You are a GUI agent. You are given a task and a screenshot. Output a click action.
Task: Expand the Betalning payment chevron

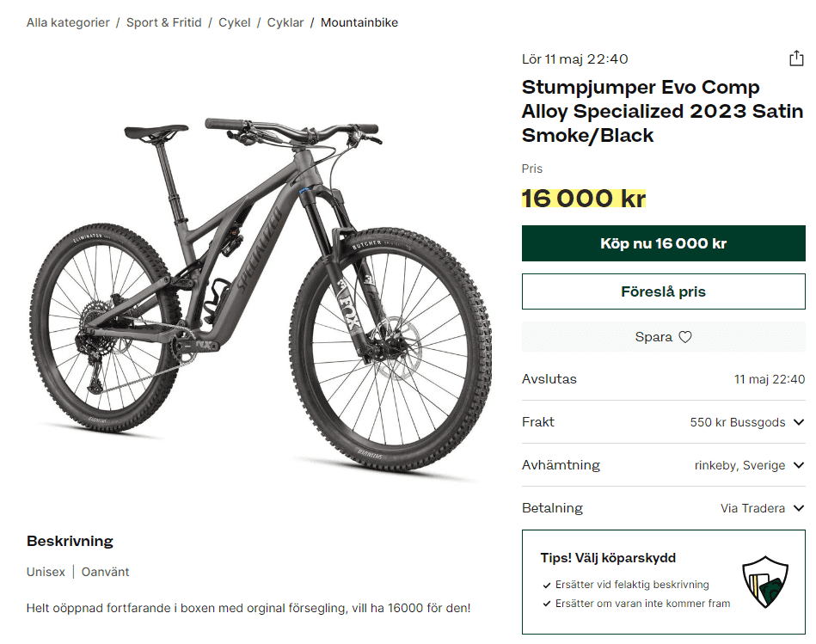(799, 508)
